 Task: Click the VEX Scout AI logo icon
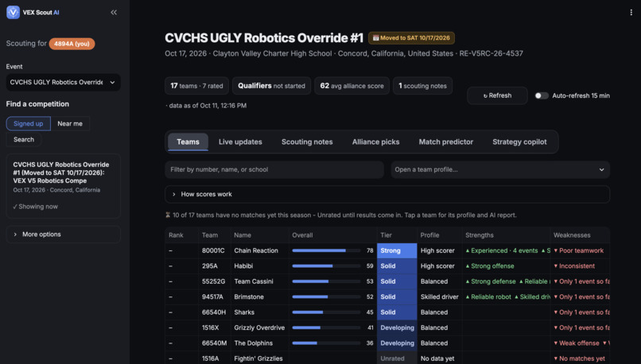(x=13, y=12)
